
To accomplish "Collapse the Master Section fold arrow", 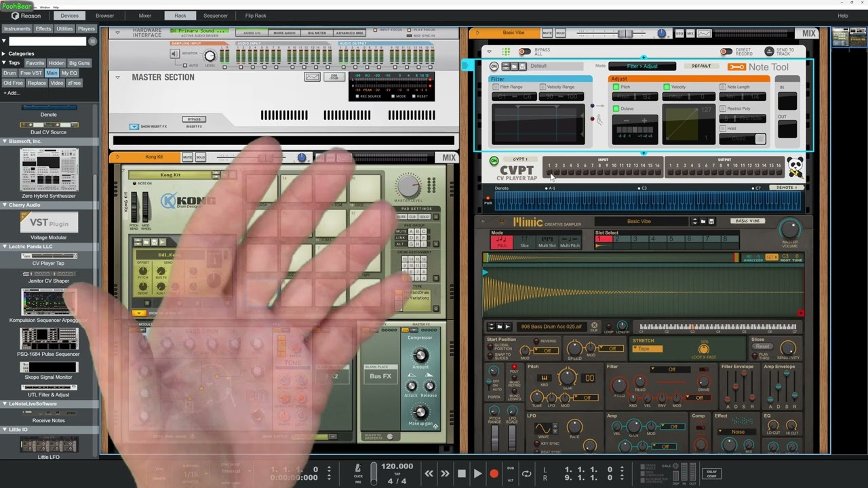I will [117, 77].
